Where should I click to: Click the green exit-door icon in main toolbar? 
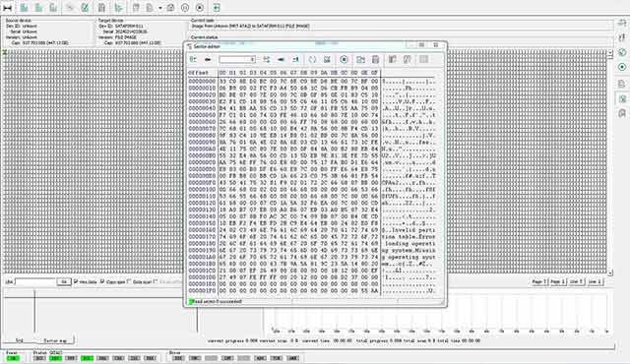(x=217, y=8)
